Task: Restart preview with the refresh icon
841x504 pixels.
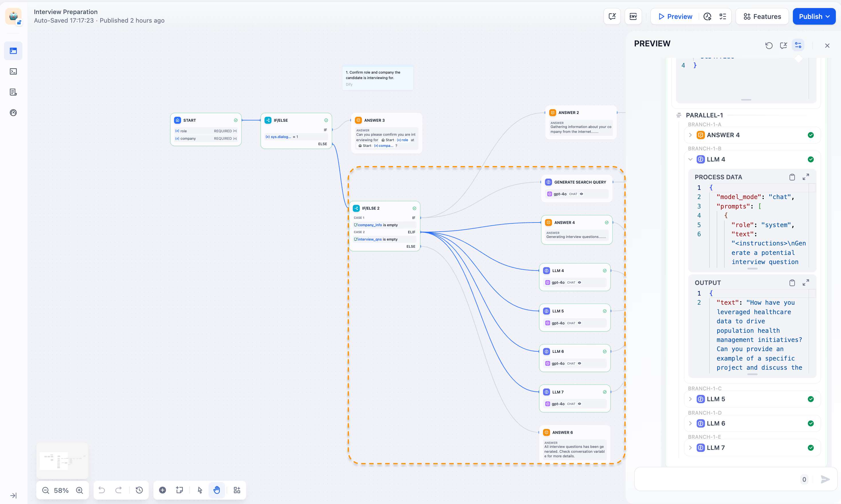Action: [769, 46]
